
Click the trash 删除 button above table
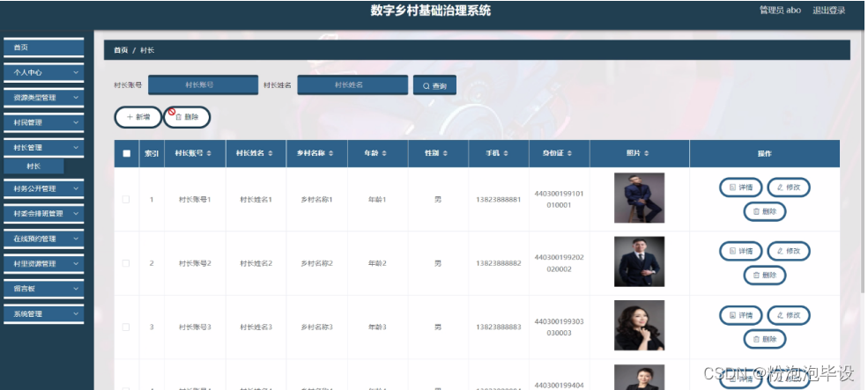[x=187, y=116]
